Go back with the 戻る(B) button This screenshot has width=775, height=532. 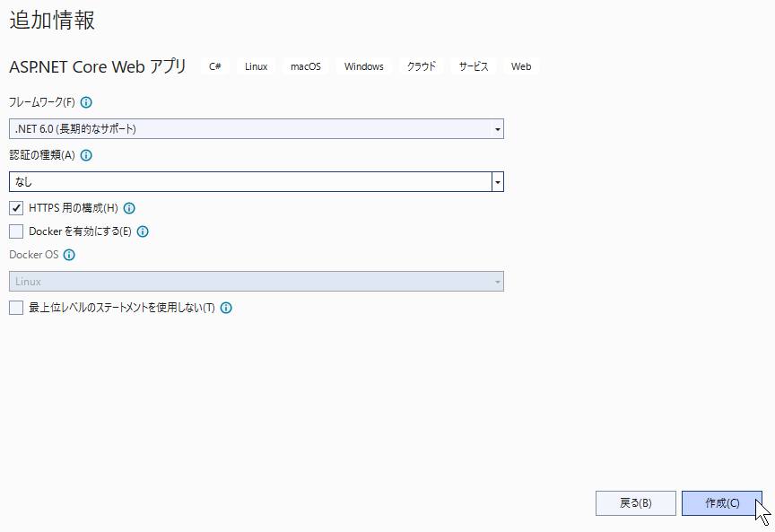[636, 503]
